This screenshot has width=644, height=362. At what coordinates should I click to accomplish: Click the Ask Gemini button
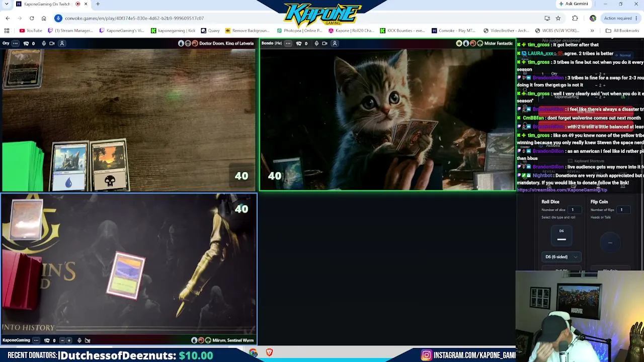point(573,4)
